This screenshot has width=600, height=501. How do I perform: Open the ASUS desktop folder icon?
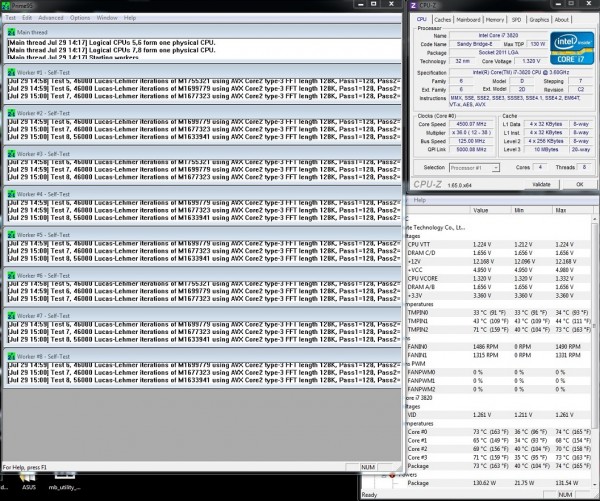point(29,481)
